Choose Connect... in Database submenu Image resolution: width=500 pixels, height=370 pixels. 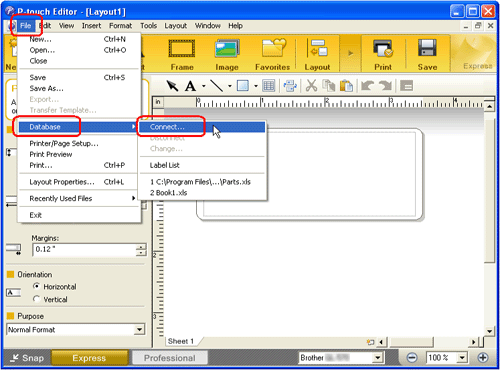[202, 127]
